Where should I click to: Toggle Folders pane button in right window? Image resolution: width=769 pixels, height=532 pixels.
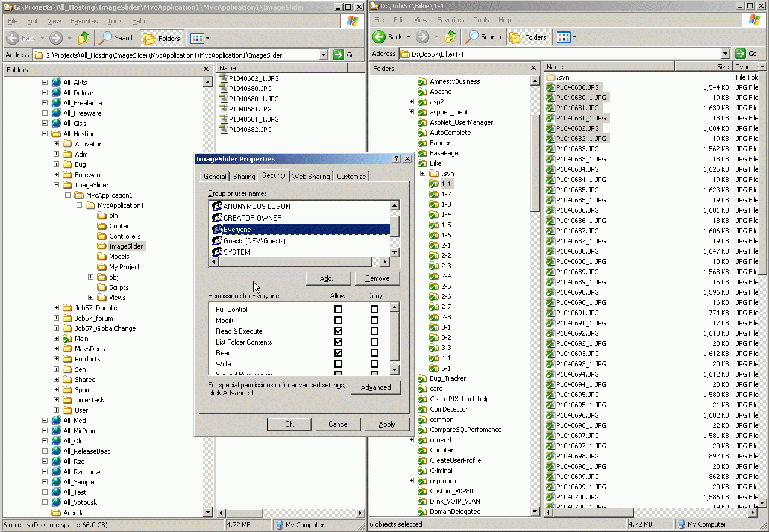[528, 37]
